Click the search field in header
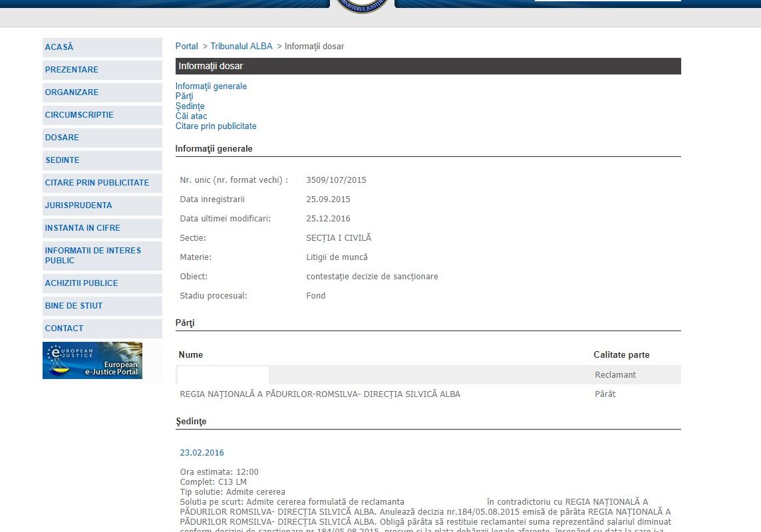761x532 pixels. pyautogui.click(x=599, y=1)
